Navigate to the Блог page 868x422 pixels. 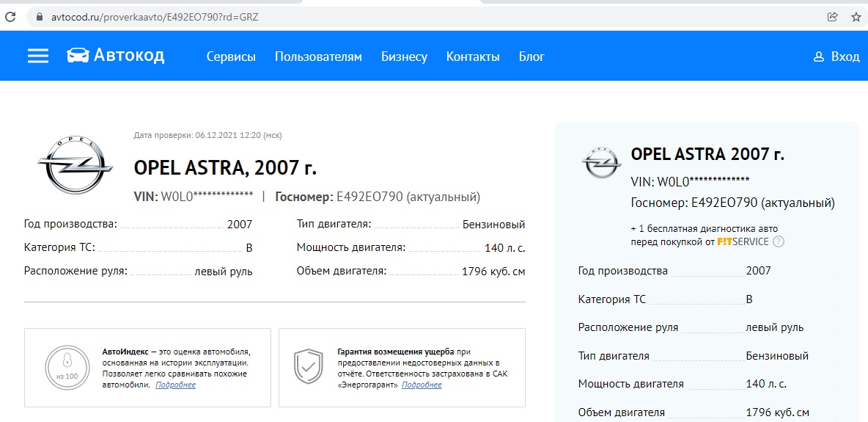(x=532, y=57)
